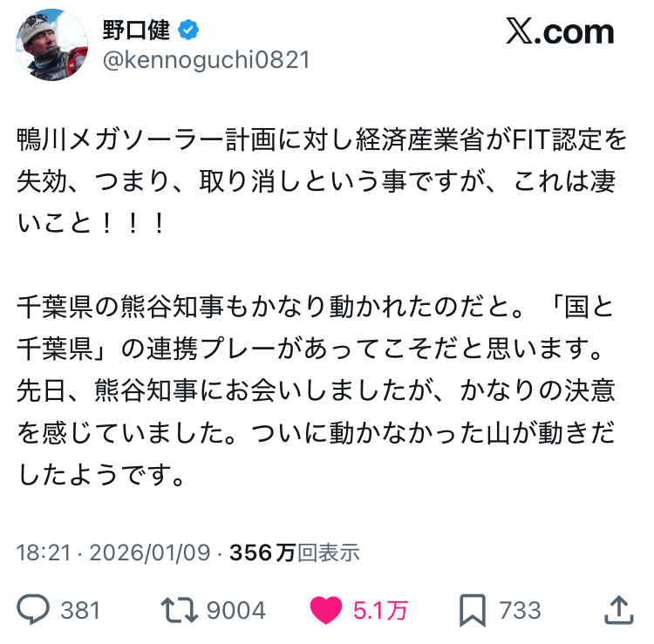654x644 pixels.
Task: Click the repost arrows icon
Action: tap(180, 610)
